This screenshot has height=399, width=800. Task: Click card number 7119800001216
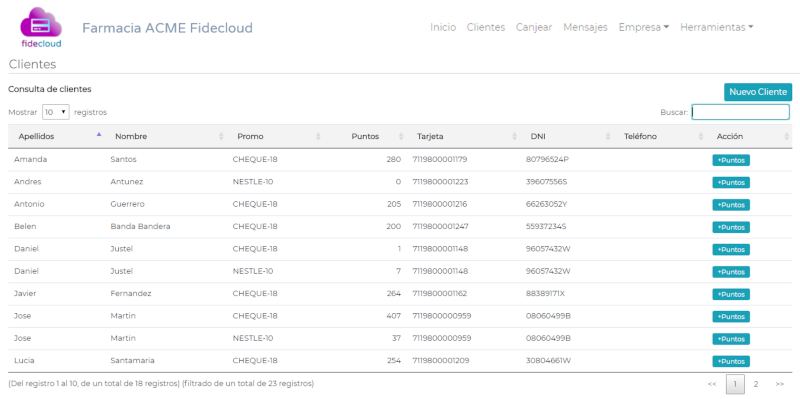(x=440, y=204)
